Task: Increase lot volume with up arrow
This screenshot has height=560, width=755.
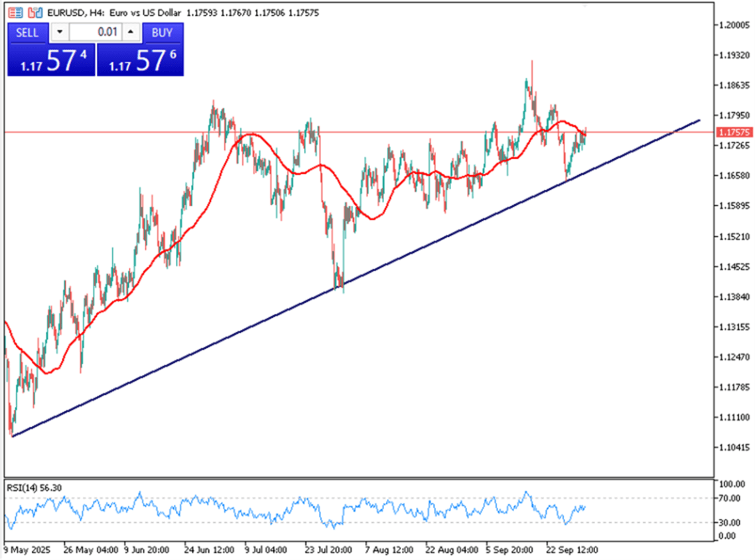Action: click(130, 33)
